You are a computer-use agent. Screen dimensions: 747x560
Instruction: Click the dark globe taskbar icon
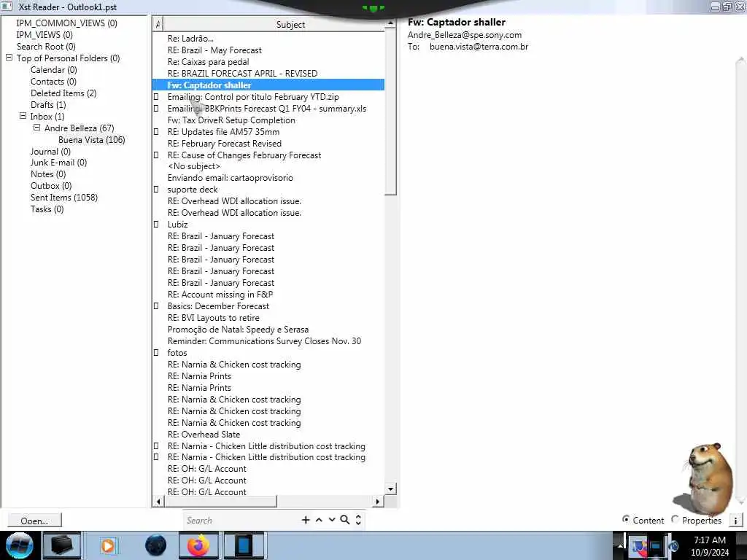(x=156, y=545)
